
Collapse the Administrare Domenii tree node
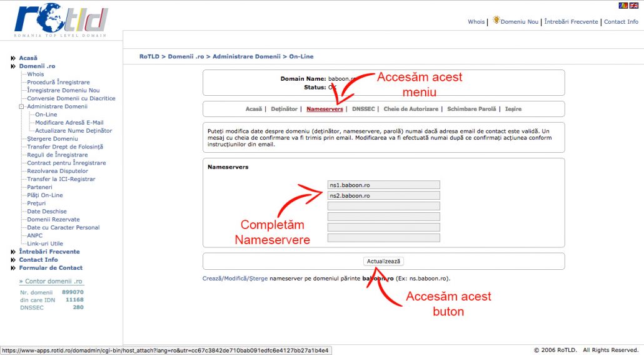click(x=21, y=106)
